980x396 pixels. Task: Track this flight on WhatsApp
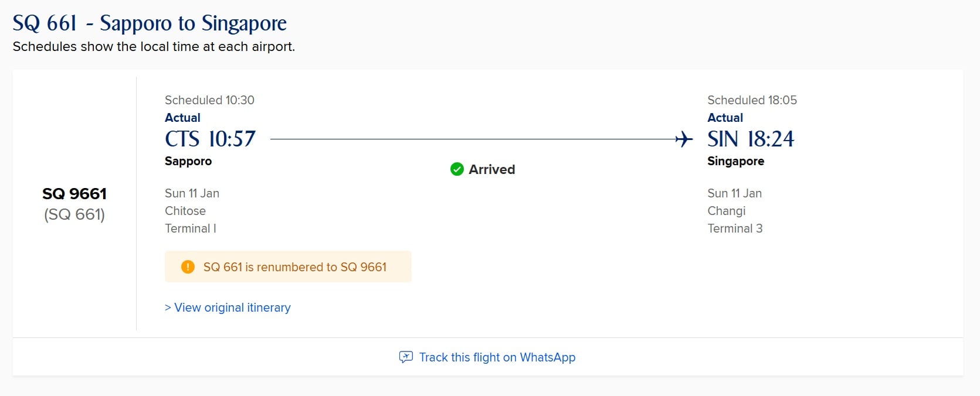(x=497, y=357)
